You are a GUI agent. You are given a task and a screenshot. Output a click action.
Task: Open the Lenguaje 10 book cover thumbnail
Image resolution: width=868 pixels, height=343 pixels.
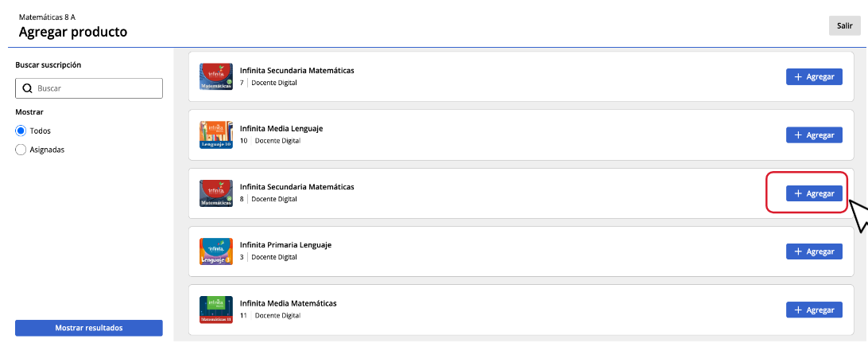click(x=215, y=134)
